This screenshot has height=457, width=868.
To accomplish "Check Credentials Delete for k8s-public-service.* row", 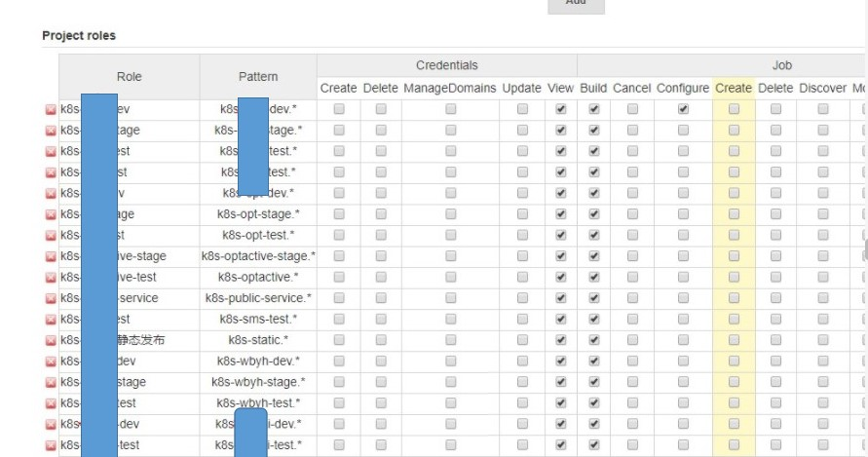I will coord(381,298).
